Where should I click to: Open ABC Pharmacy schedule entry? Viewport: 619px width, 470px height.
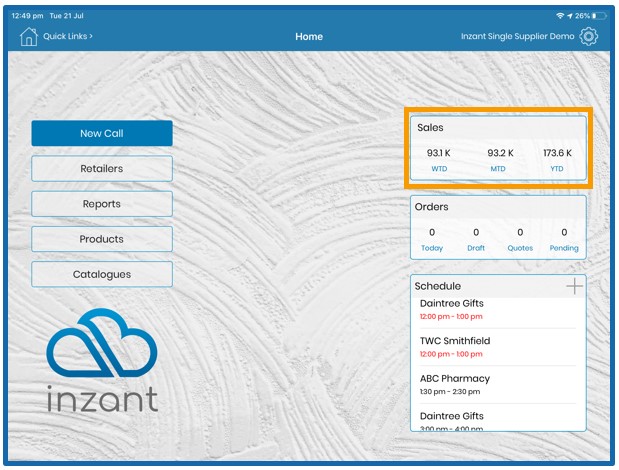click(x=497, y=385)
